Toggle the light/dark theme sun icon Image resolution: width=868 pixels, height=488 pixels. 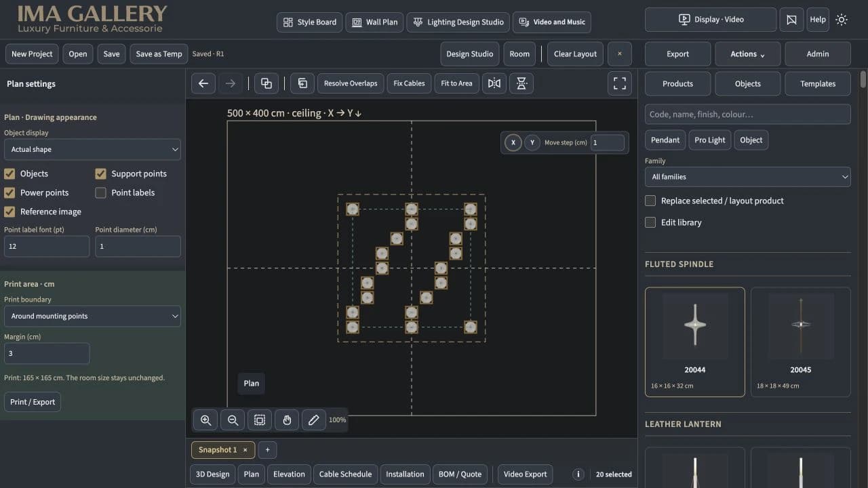(842, 20)
